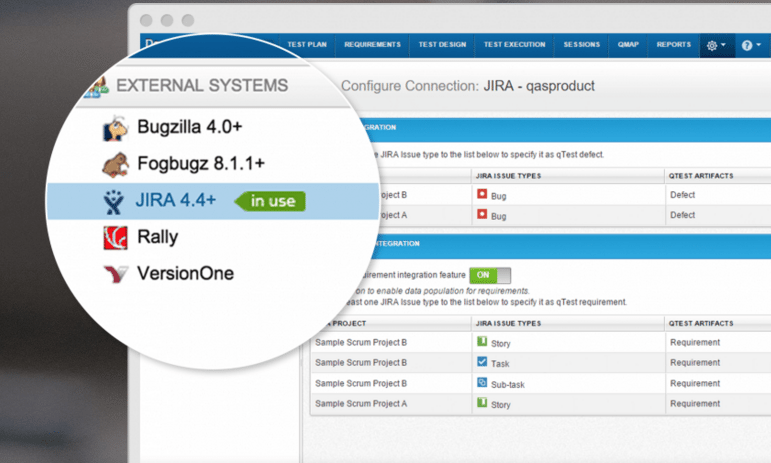Select Fogbugz 8.1.1+ external system

click(201, 163)
